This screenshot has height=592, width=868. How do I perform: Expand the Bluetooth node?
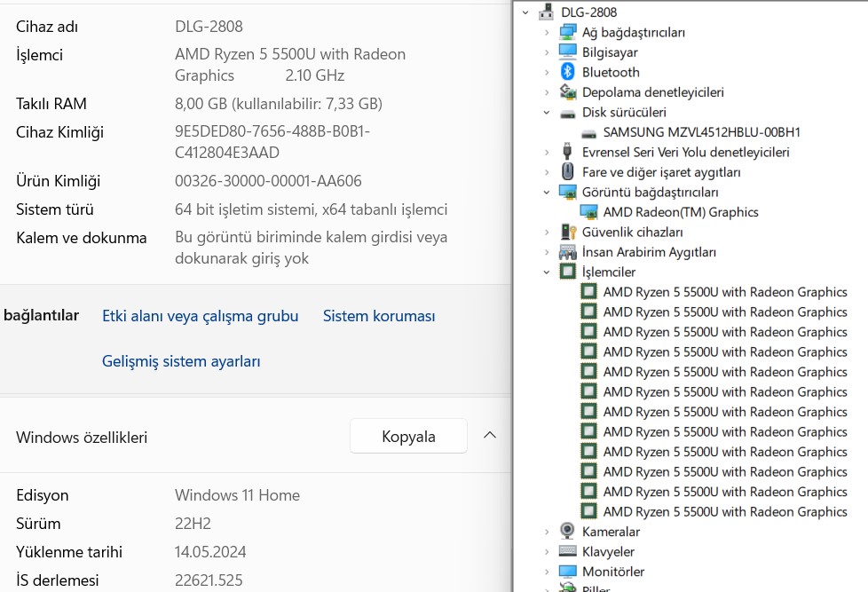(547, 72)
